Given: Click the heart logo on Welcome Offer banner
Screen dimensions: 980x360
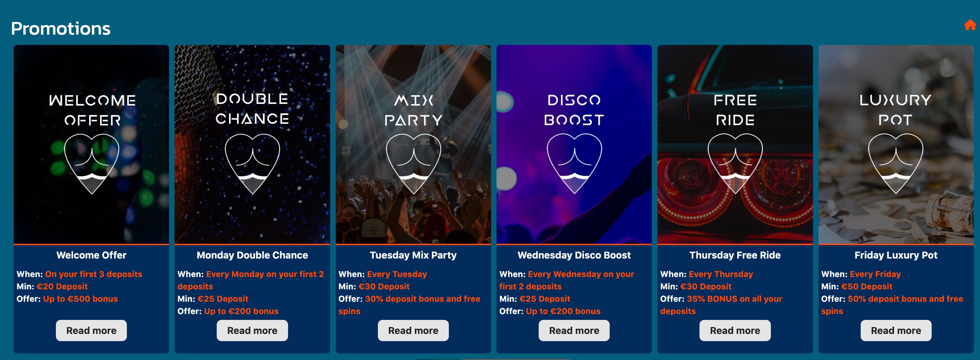Looking at the screenshot, I should [x=91, y=164].
